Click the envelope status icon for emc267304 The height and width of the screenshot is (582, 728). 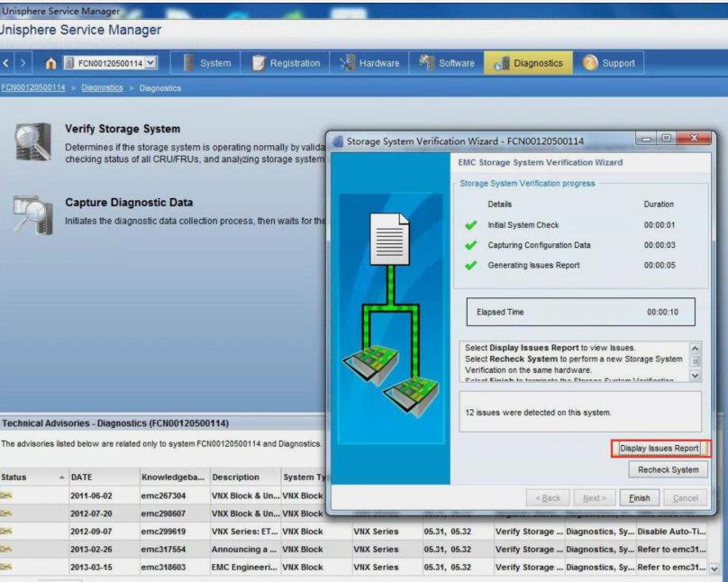pyautogui.click(x=5, y=496)
